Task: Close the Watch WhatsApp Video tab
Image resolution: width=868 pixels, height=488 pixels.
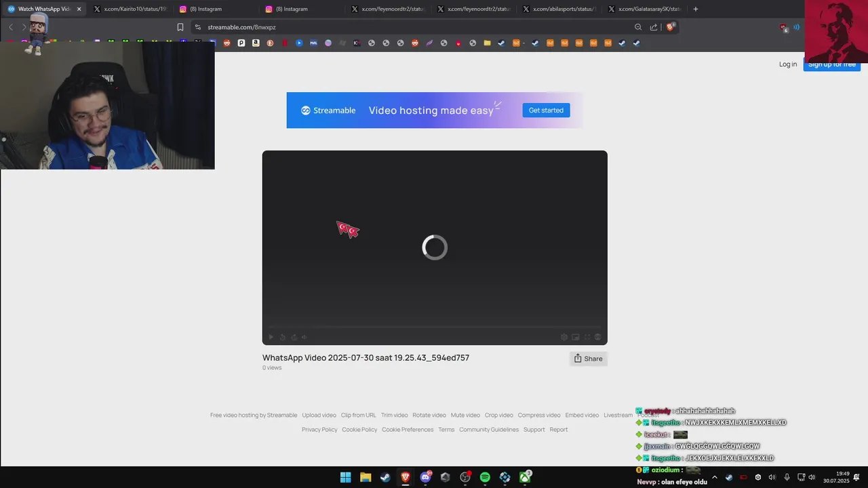Action: point(79,9)
